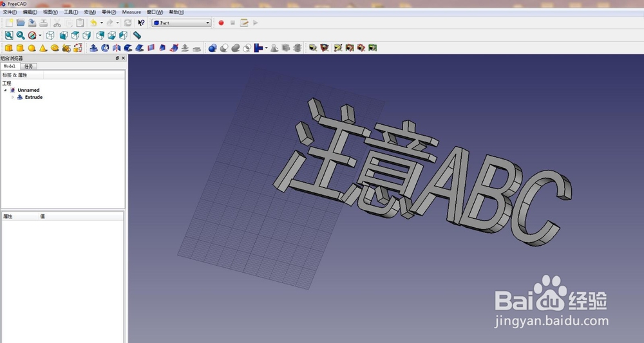Fit all content in view
This screenshot has width=644, height=343.
(x=9, y=35)
